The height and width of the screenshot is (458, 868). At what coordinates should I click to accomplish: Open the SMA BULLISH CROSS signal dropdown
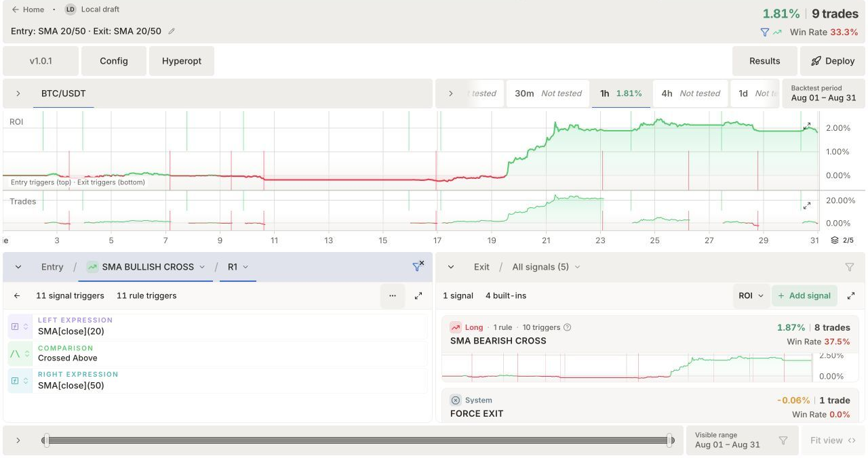click(146, 267)
